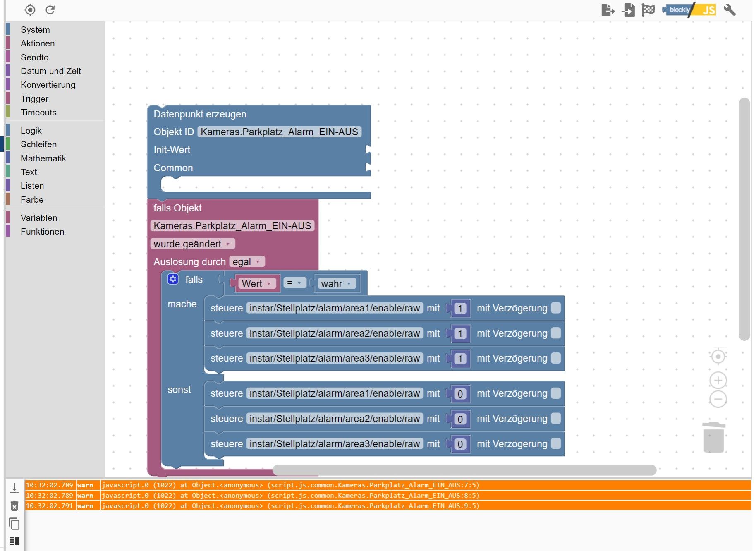
Task: Open the '=' comparison operator dropdown
Action: pyautogui.click(x=295, y=283)
